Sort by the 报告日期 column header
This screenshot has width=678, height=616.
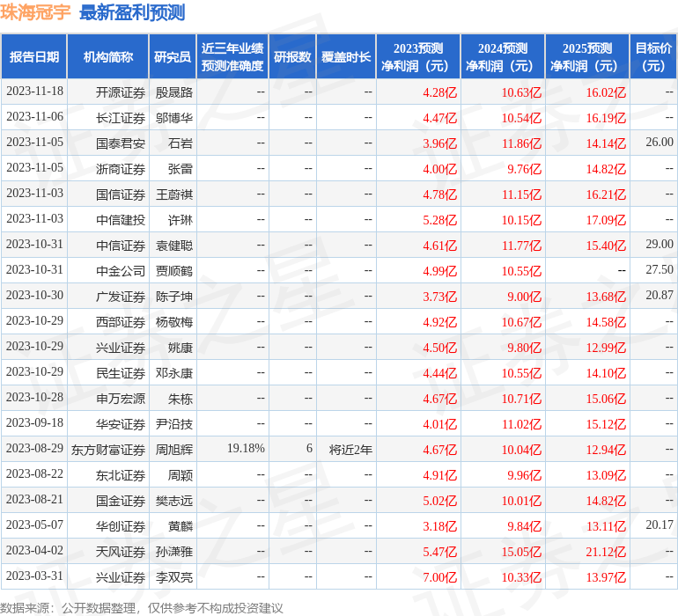pyautogui.click(x=34, y=57)
